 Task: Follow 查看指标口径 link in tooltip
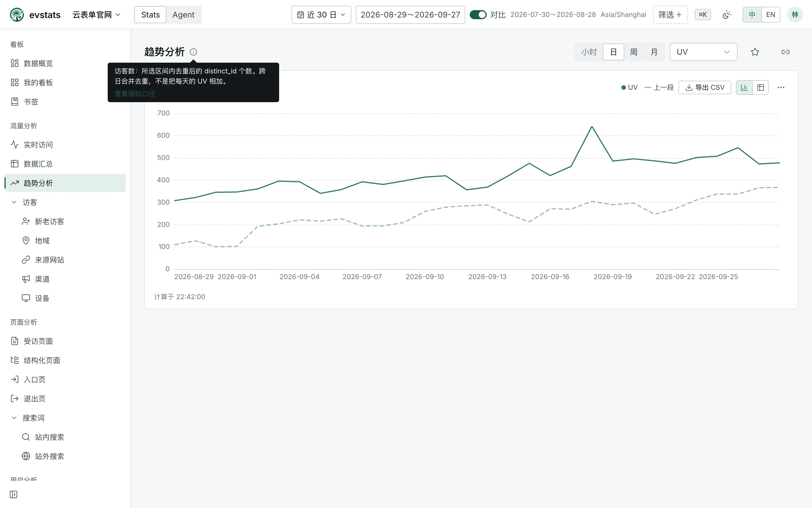tap(134, 94)
